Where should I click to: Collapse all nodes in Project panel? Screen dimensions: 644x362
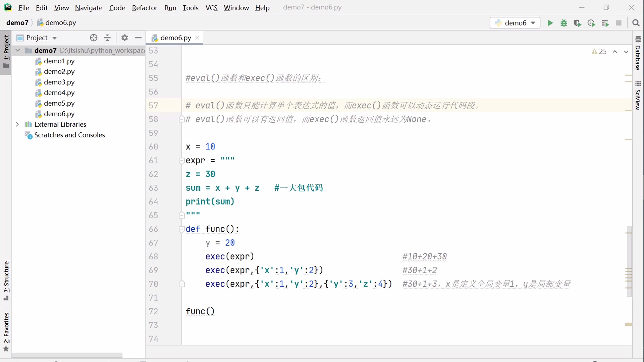pyautogui.click(x=107, y=38)
